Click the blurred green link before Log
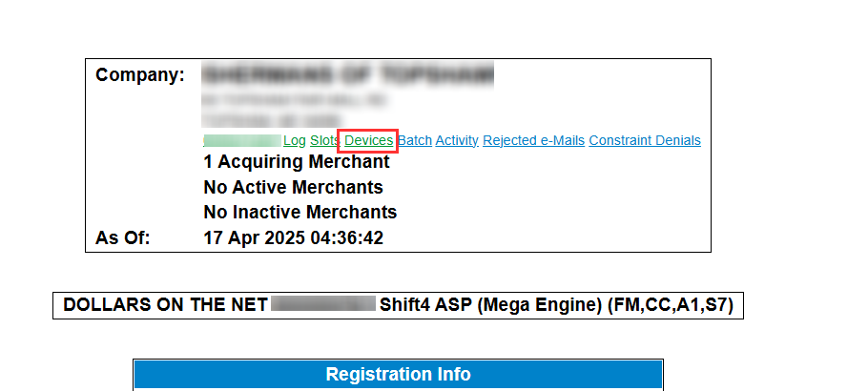Image resolution: width=868 pixels, height=391 pixels. pos(241,141)
